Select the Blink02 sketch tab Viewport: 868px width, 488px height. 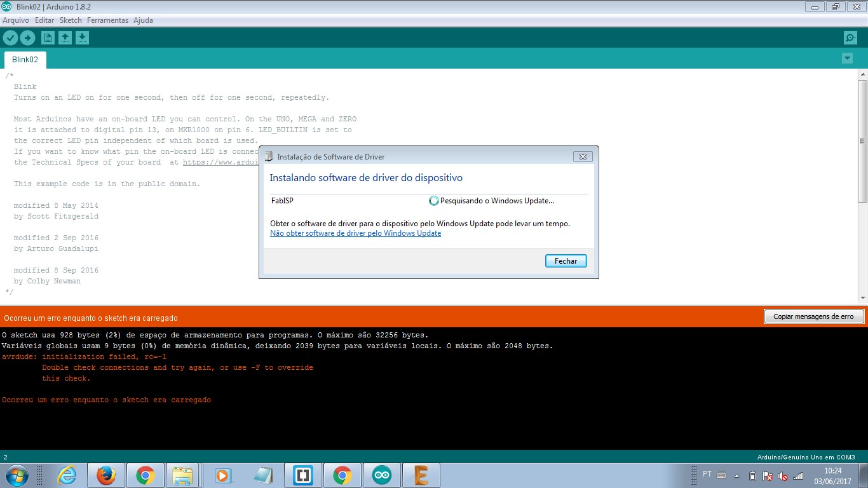click(x=25, y=60)
